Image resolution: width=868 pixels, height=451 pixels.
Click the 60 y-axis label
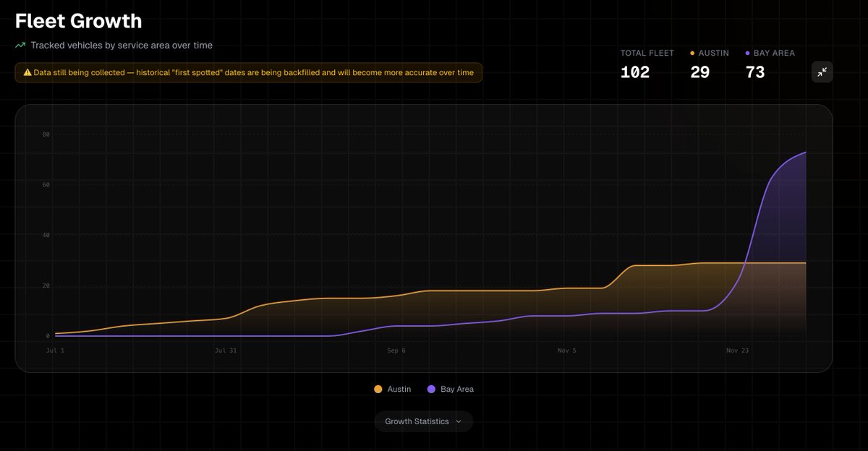tap(46, 185)
